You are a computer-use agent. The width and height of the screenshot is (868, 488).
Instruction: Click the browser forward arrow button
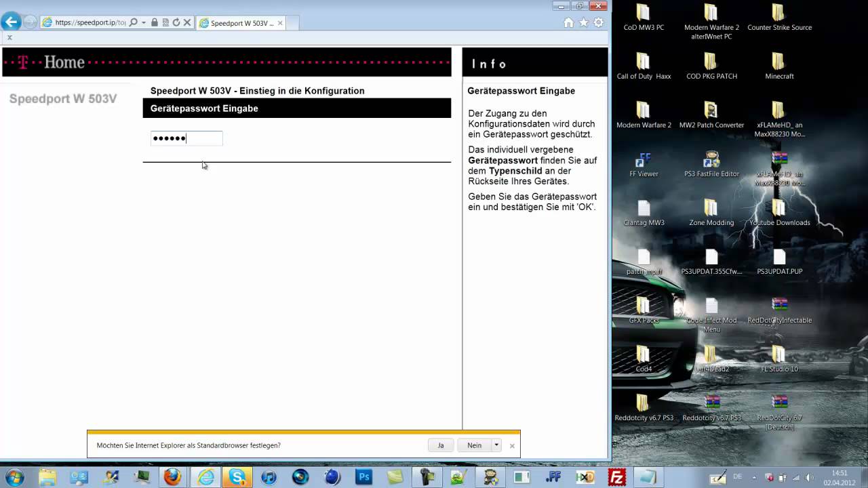tap(31, 22)
